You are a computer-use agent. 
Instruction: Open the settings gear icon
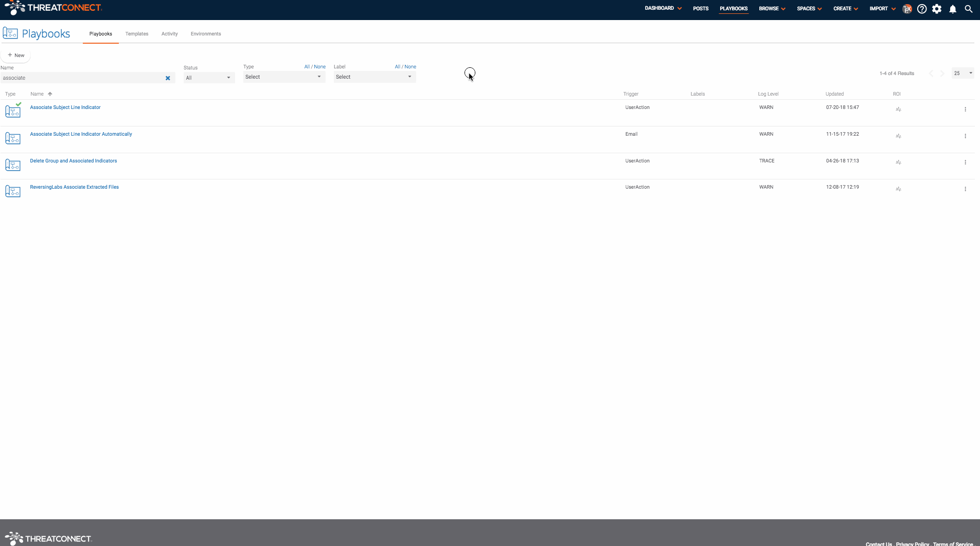click(x=937, y=9)
